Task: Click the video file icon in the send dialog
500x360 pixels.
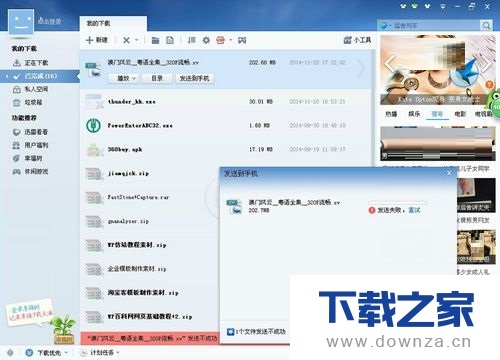Action: (x=234, y=206)
